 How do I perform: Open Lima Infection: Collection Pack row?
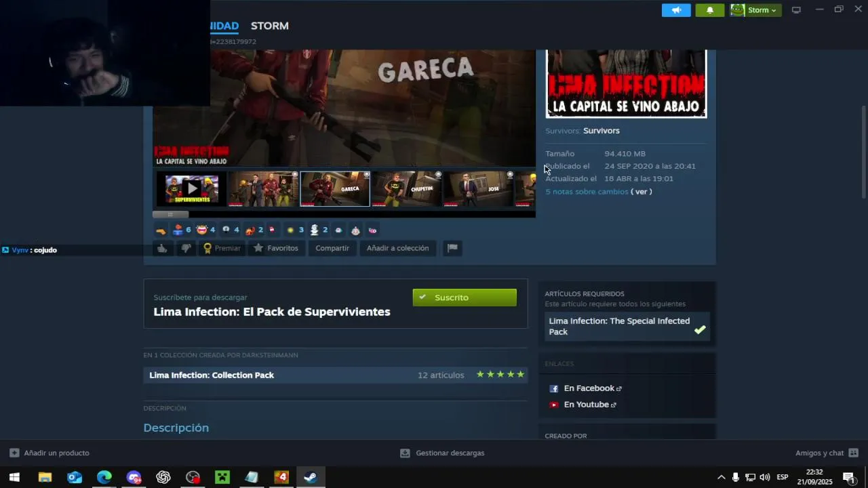click(x=336, y=375)
